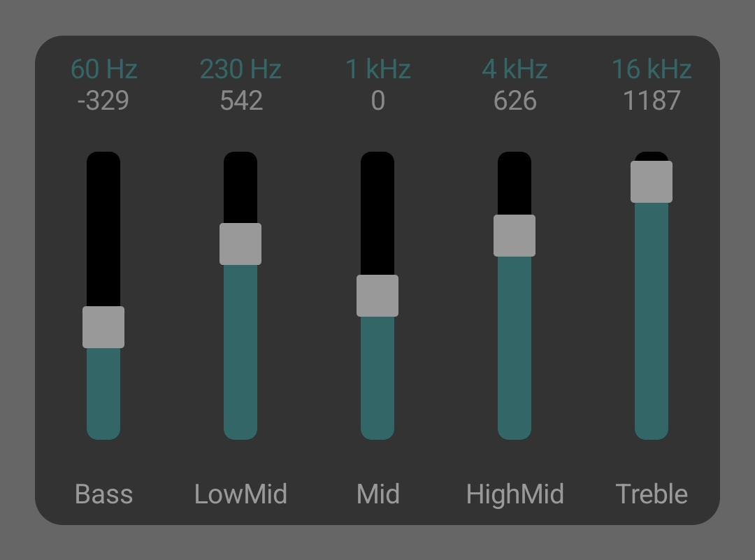755x560 pixels.
Task: Click the Mid band label
Action: tap(377, 494)
